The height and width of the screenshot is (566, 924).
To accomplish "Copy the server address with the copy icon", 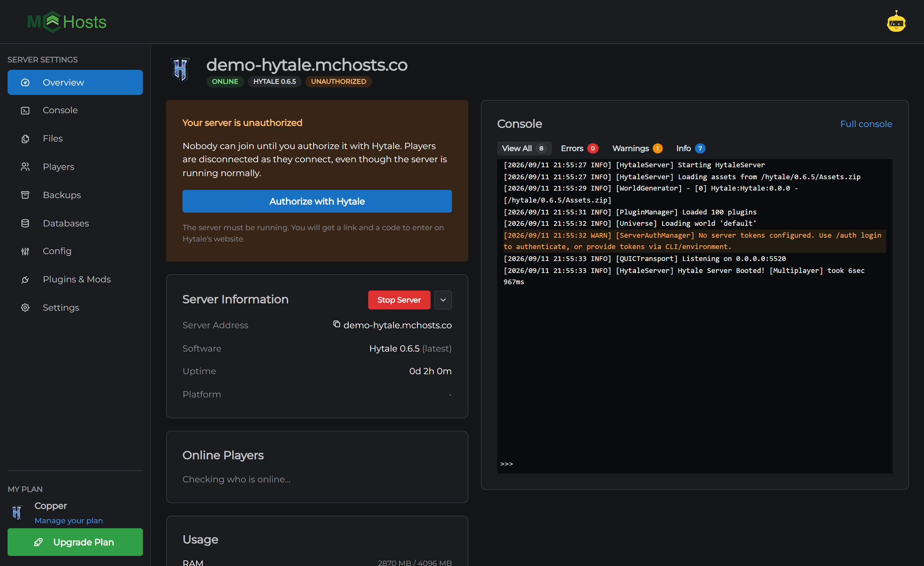I will [x=336, y=324].
